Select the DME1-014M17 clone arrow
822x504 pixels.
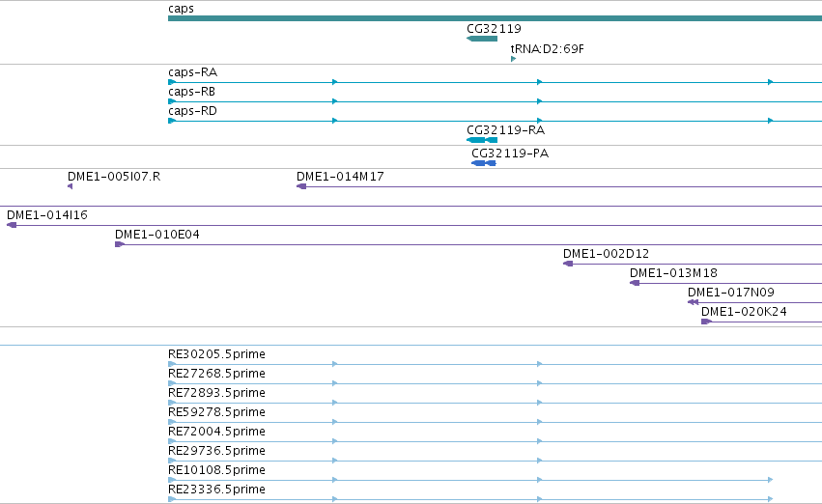coord(301,186)
